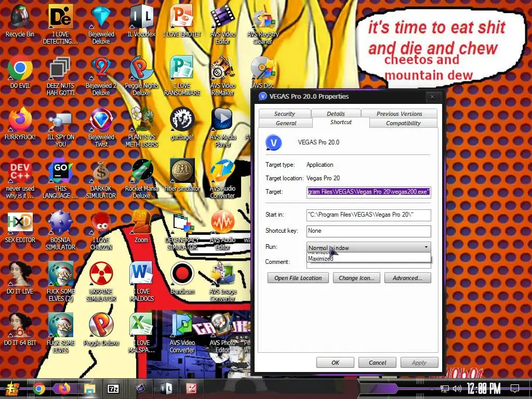This screenshot has height=399, width=532.
Task: Select the Dev-C++ 'never used' desktop icon
Action: (x=20, y=179)
